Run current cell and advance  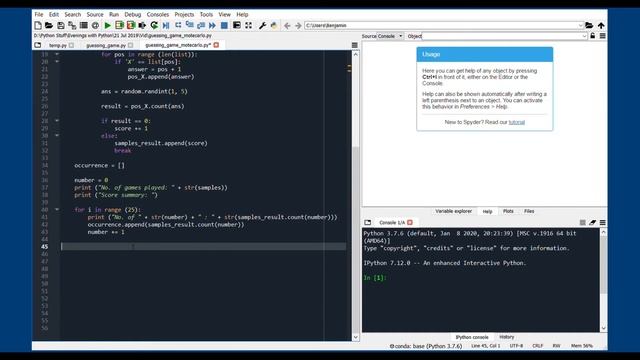point(131,25)
